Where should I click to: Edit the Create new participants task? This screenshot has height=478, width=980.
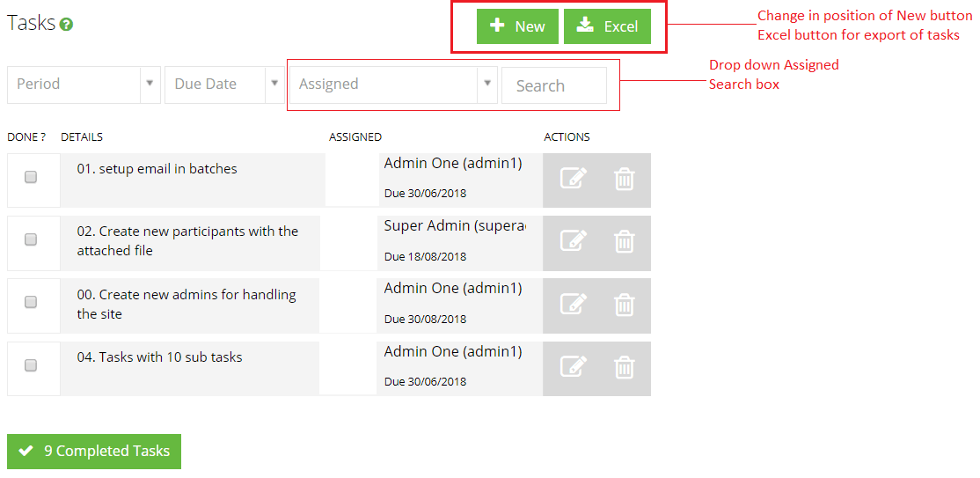pos(574,241)
